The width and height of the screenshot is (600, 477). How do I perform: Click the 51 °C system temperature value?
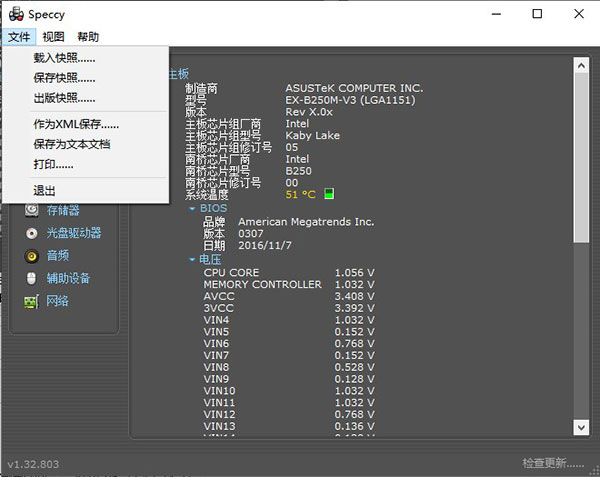[300, 194]
